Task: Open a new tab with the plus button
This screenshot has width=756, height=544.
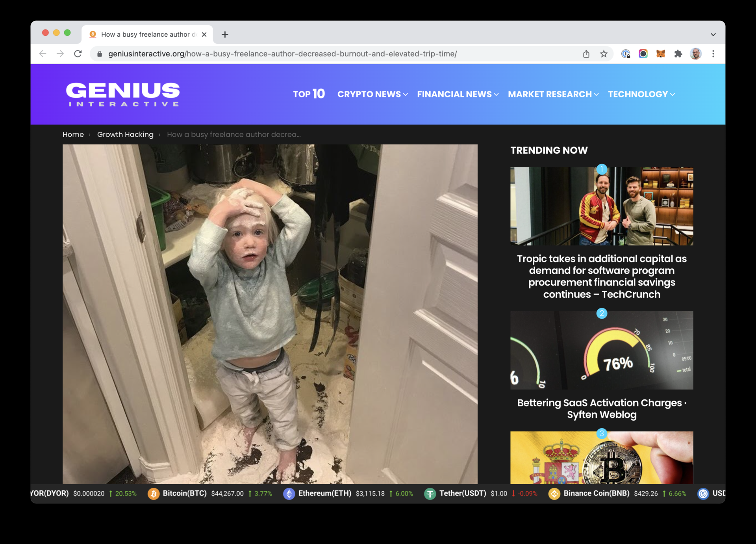Action: pyautogui.click(x=225, y=35)
